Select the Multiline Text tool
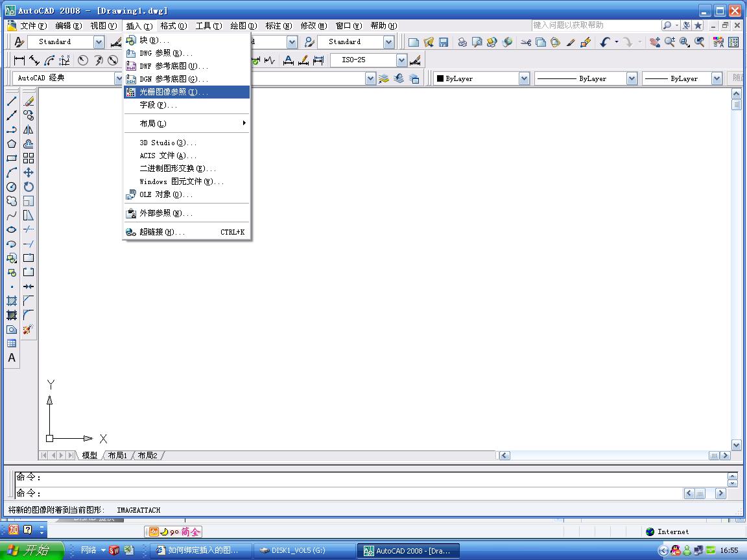This screenshot has width=747, height=560. point(12,358)
